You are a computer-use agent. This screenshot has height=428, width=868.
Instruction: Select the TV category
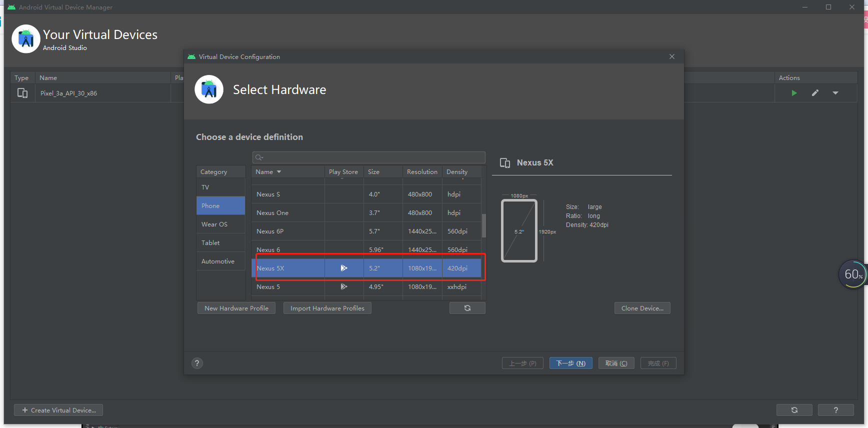click(220, 187)
